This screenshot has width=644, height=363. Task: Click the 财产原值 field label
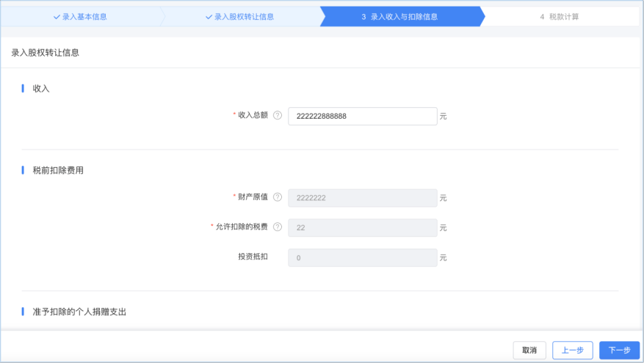coord(253,197)
